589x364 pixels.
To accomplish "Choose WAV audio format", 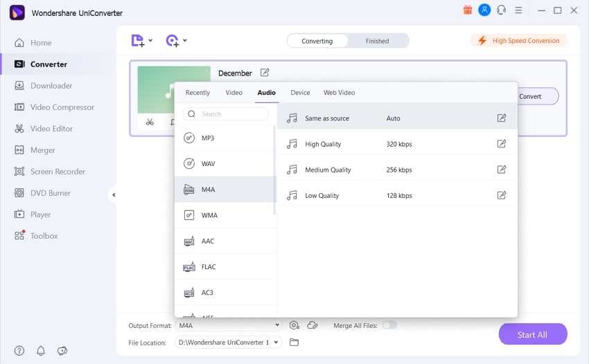I will (225, 163).
